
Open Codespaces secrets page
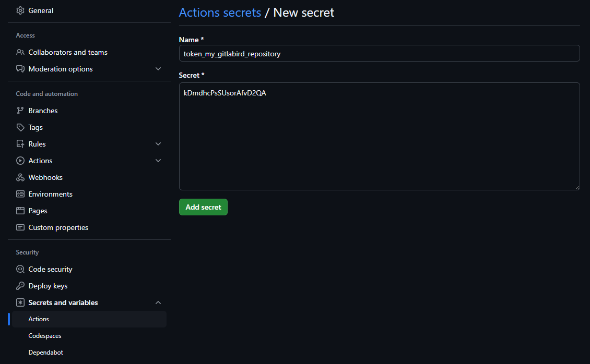pyautogui.click(x=45, y=336)
